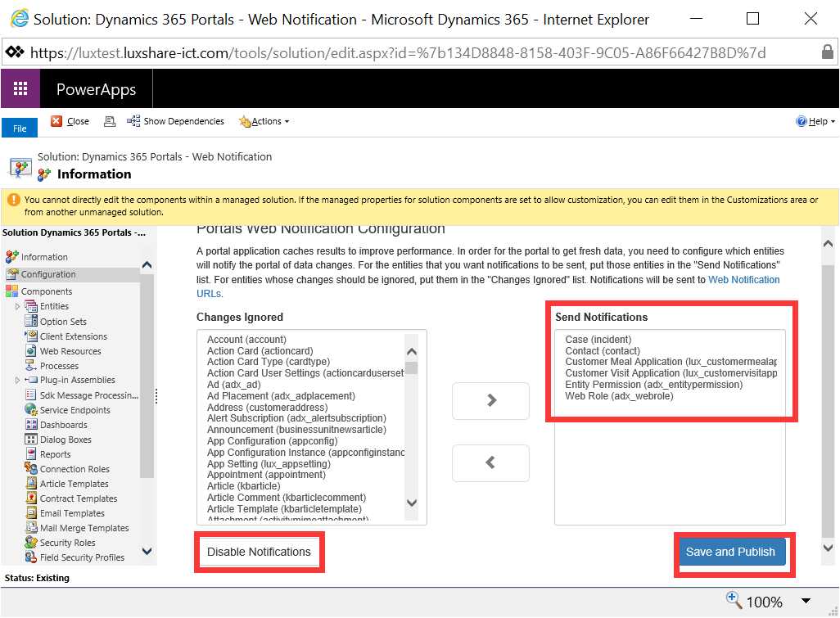Click the Show Dependencies icon
The height and width of the screenshot is (618, 840).
133,121
